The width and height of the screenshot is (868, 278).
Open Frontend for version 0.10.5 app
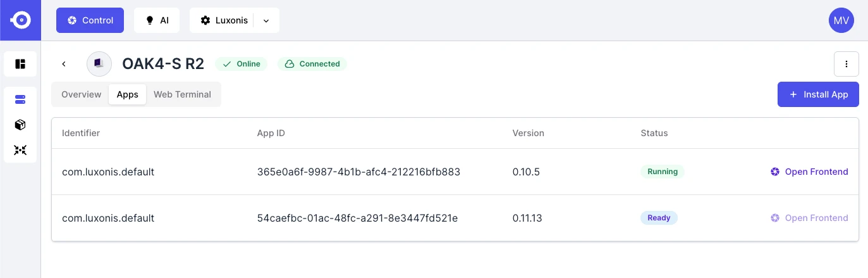coord(809,172)
